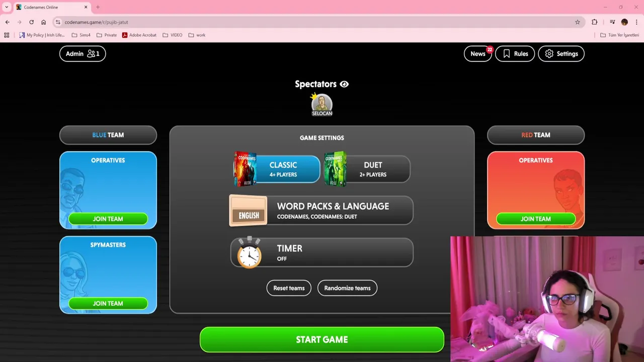Close the Codenames Online tab
The width and height of the screenshot is (644, 362).
point(86,7)
